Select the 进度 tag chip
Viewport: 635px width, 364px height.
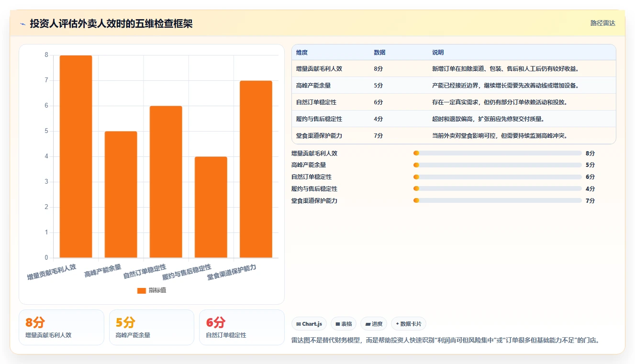click(x=374, y=324)
